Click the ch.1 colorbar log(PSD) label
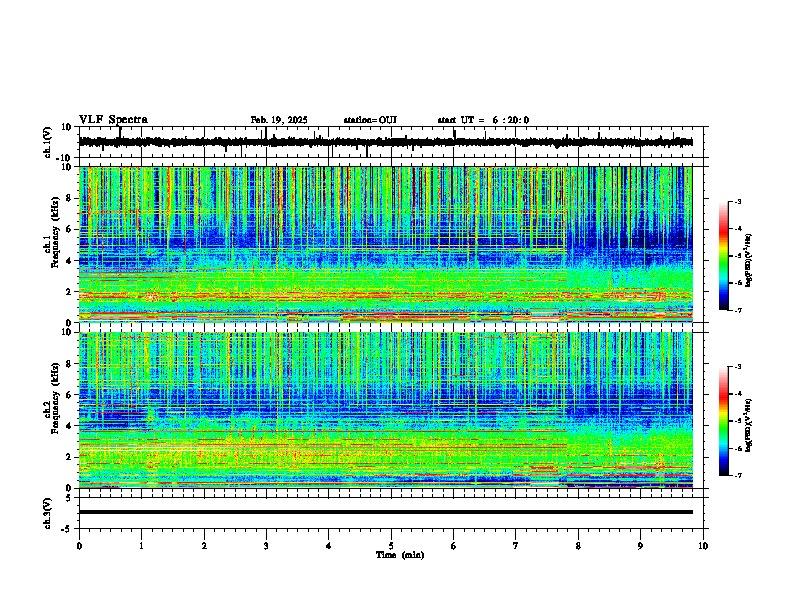Image resolution: width=792 pixels, height=612 pixels. coord(749,261)
